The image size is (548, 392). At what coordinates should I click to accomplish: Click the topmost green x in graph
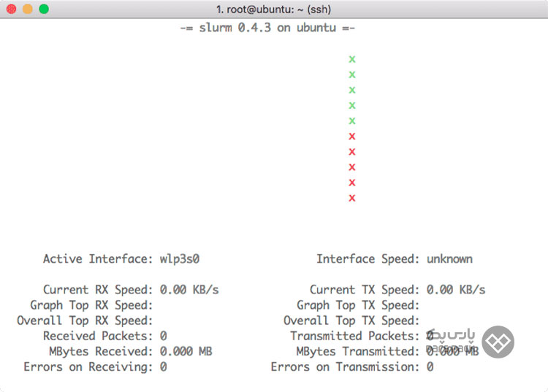pos(352,59)
